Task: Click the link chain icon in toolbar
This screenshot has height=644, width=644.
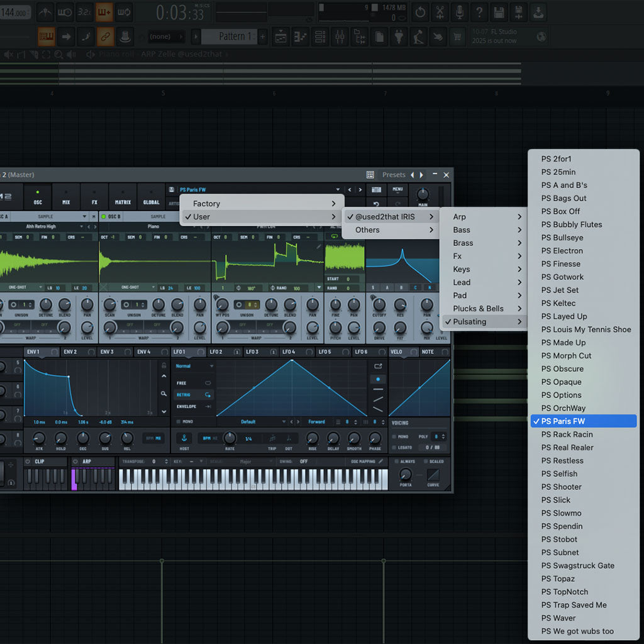Action: 105,37
